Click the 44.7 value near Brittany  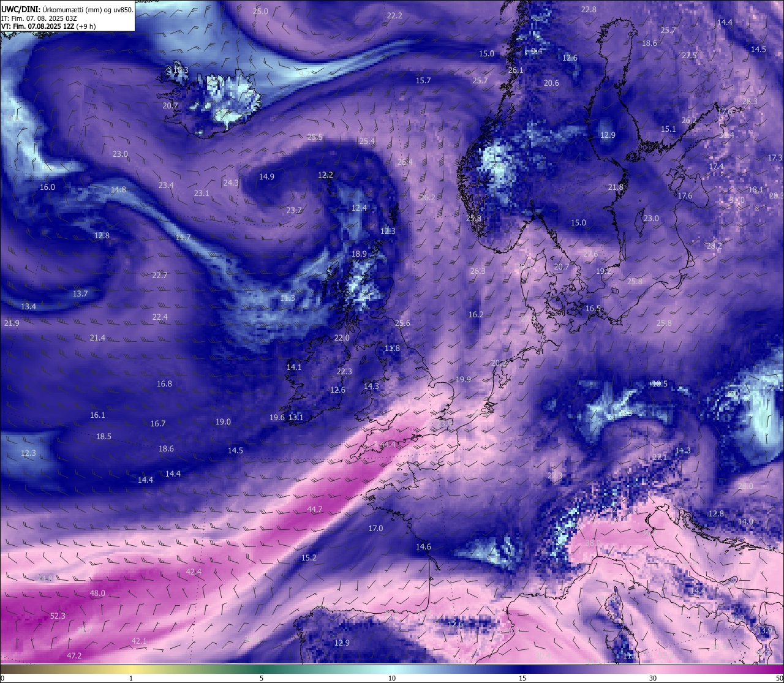point(315,510)
